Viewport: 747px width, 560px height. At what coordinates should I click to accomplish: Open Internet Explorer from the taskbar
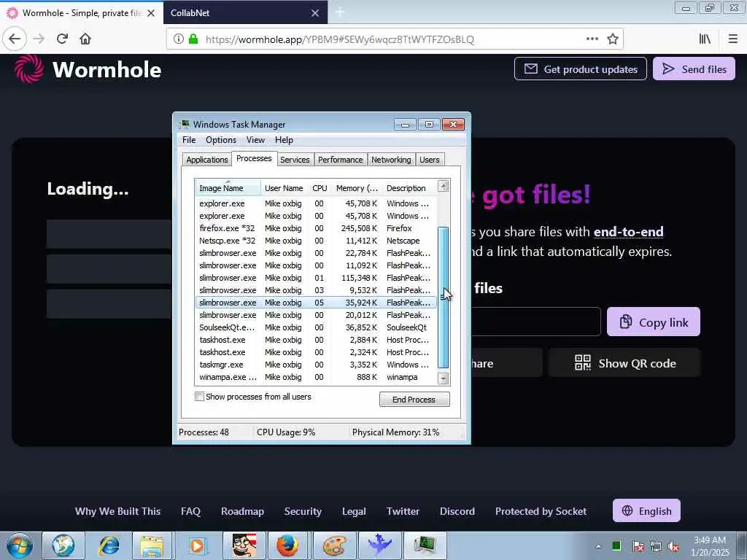(x=109, y=545)
